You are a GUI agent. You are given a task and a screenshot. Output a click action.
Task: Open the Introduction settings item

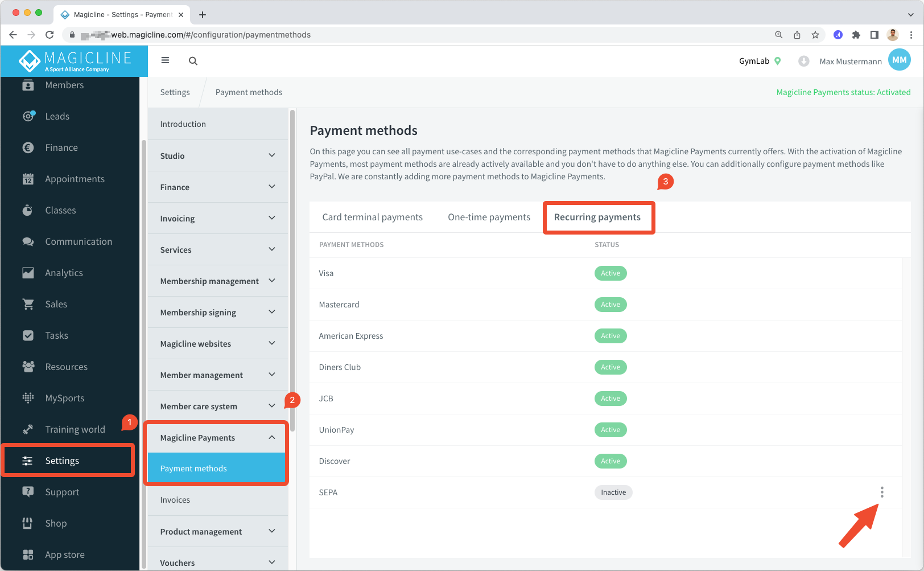(x=218, y=124)
